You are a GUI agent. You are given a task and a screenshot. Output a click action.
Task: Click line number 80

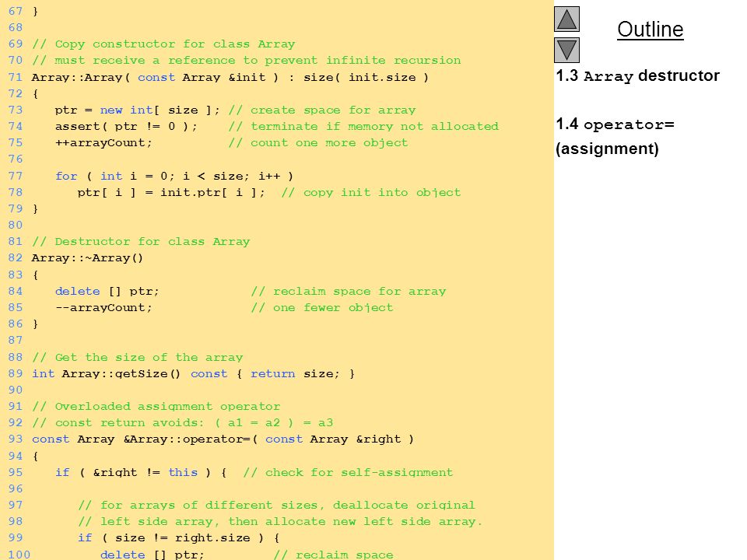pos(16,225)
